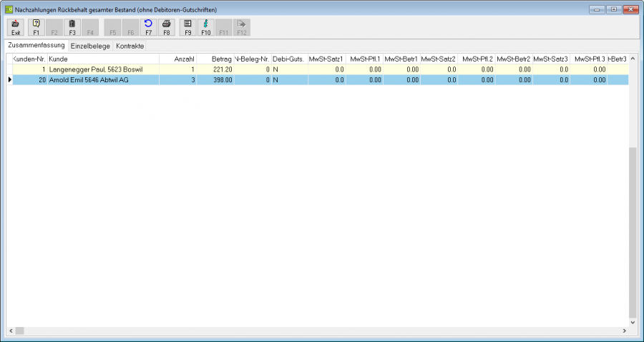The height and width of the screenshot is (342, 644).
Task: Print using the F8 printer button
Action: (x=166, y=27)
